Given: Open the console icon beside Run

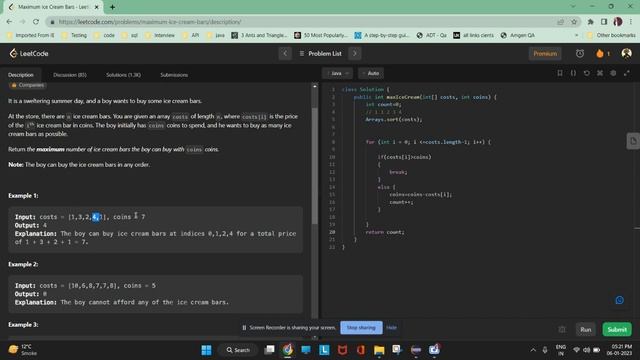Looking at the screenshot, I should pyautogui.click(x=562, y=329).
